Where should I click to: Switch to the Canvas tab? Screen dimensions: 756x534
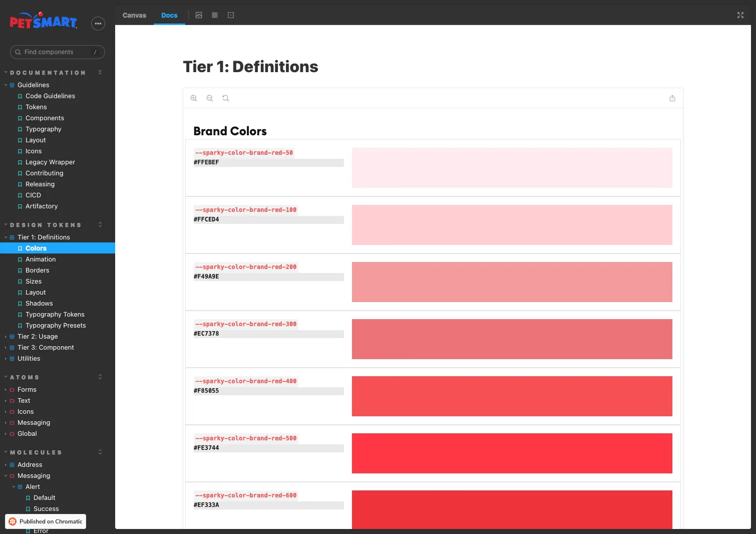click(134, 15)
